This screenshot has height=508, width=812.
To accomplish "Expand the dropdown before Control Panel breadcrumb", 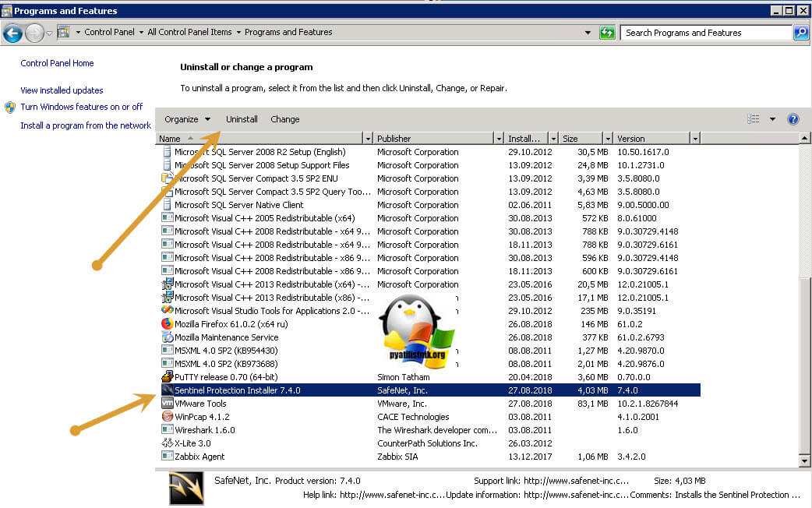I will [x=78, y=32].
